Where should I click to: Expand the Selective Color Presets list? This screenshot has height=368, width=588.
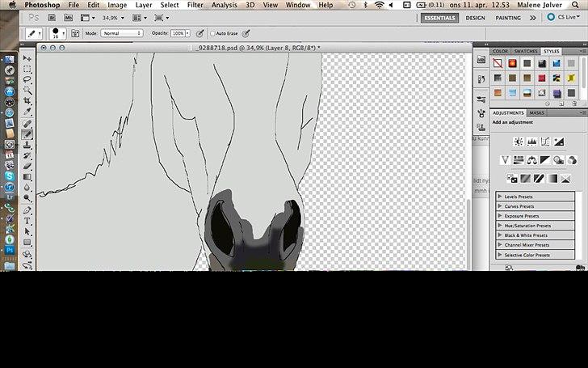point(501,255)
